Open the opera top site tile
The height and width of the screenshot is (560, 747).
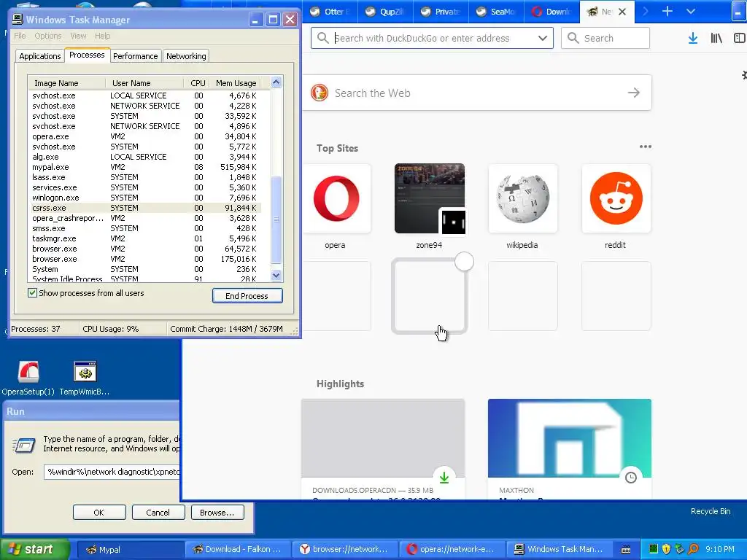click(x=336, y=198)
